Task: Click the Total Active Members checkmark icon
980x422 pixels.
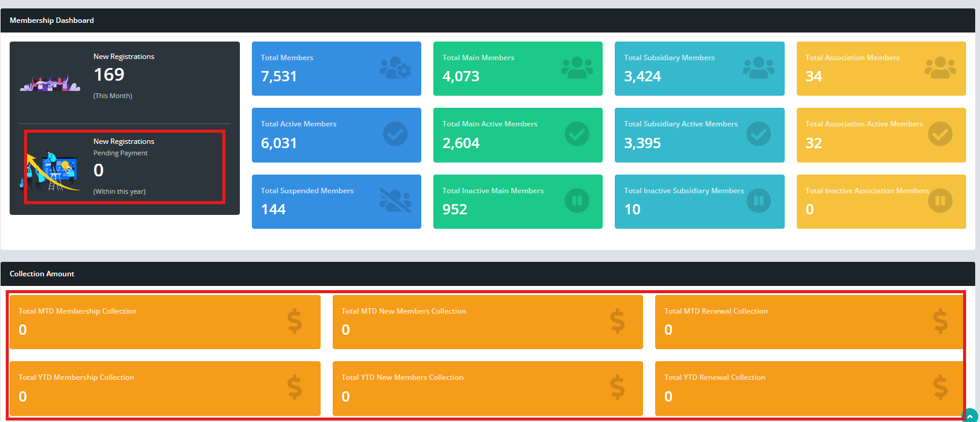Action: [395, 134]
